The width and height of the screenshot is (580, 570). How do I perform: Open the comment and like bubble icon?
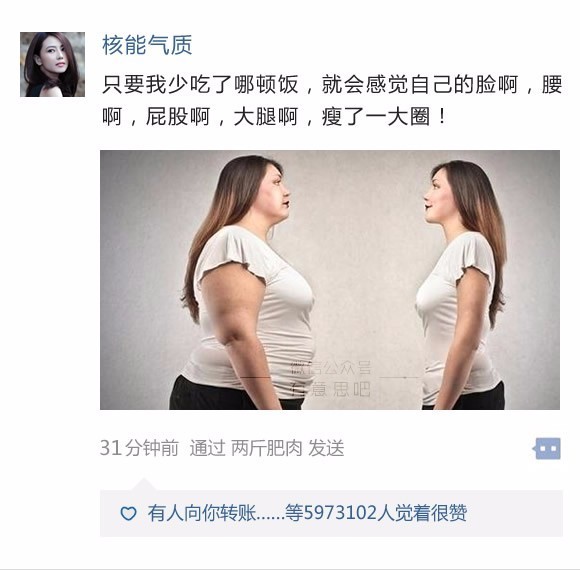tap(547, 449)
